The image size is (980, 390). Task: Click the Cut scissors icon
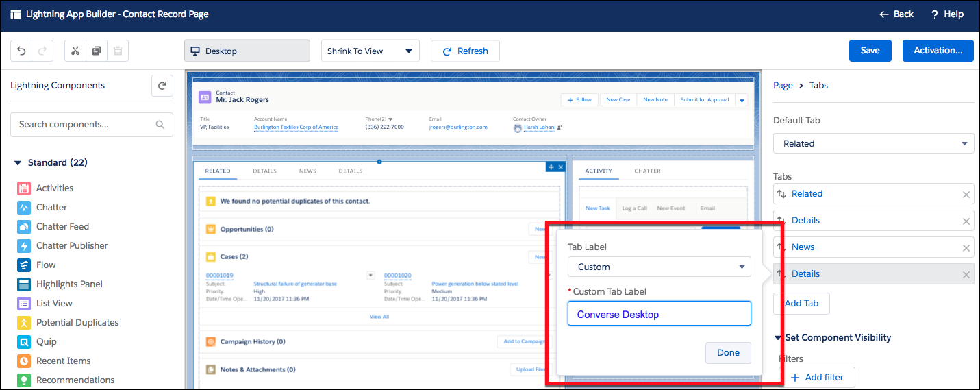point(75,51)
